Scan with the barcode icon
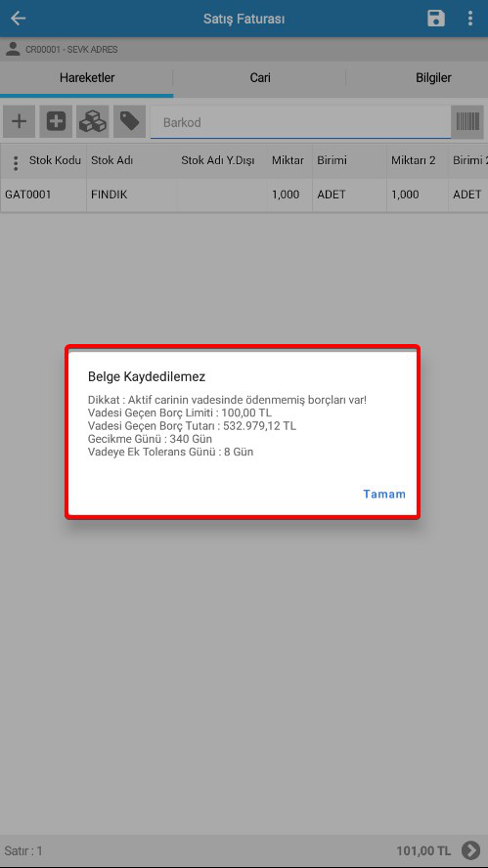The width and height of the screenshot is (488, 868). click(x=467, y=122)
